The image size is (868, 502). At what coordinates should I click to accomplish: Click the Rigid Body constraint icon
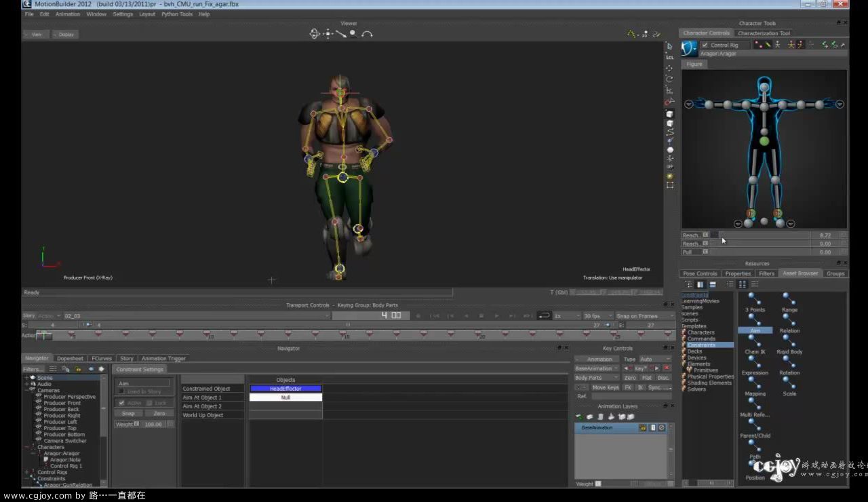789,341
